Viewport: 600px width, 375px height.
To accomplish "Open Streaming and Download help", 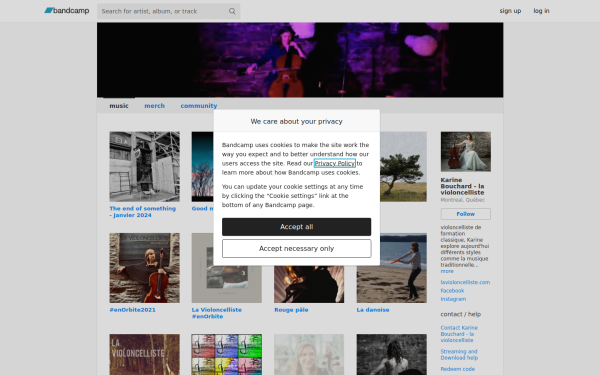I will pyautogui.click(x=459, y=355).
